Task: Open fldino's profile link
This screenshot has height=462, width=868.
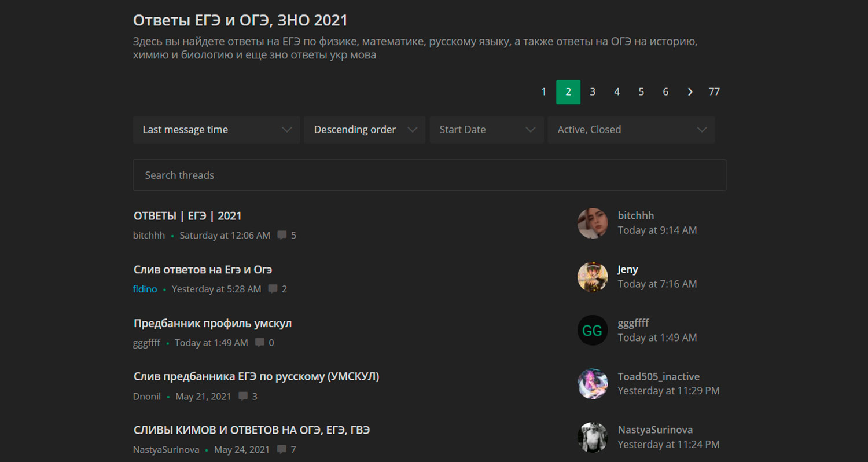Action: tap(145, 289)
